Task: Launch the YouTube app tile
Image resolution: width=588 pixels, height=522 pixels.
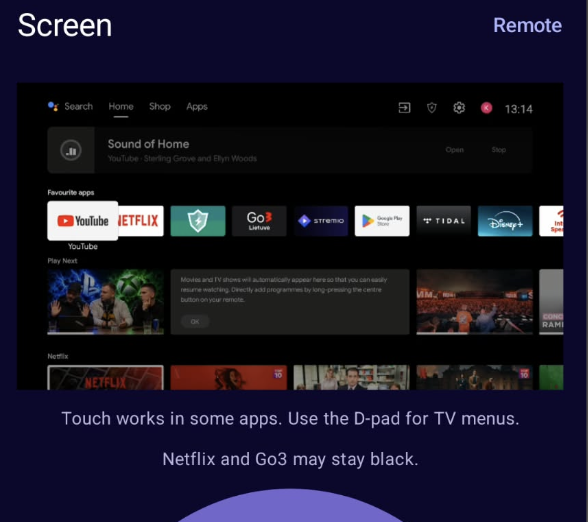Action: pyautogui.click(x=82, y=220)
